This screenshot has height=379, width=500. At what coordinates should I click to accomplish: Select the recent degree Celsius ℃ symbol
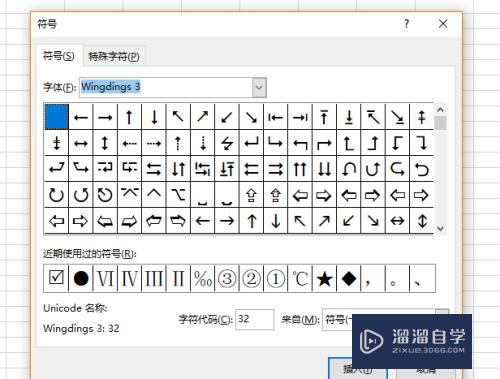click(x=300, y=278)
